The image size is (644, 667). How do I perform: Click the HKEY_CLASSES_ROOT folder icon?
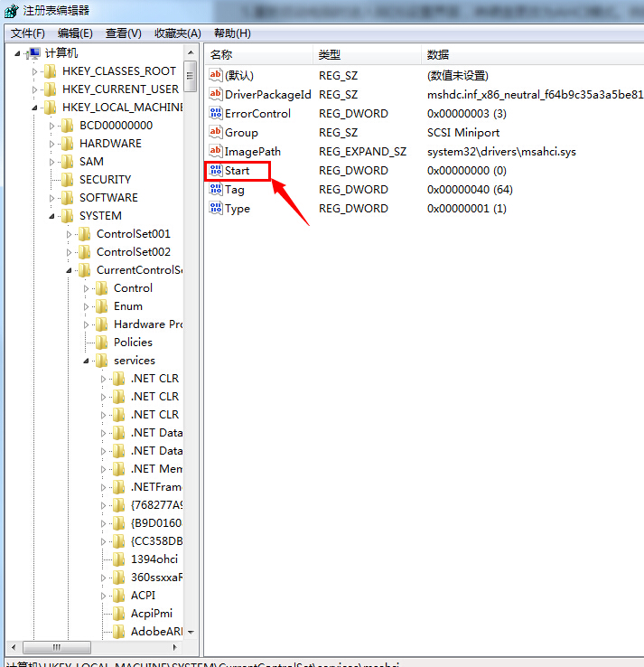coord(51,71)
